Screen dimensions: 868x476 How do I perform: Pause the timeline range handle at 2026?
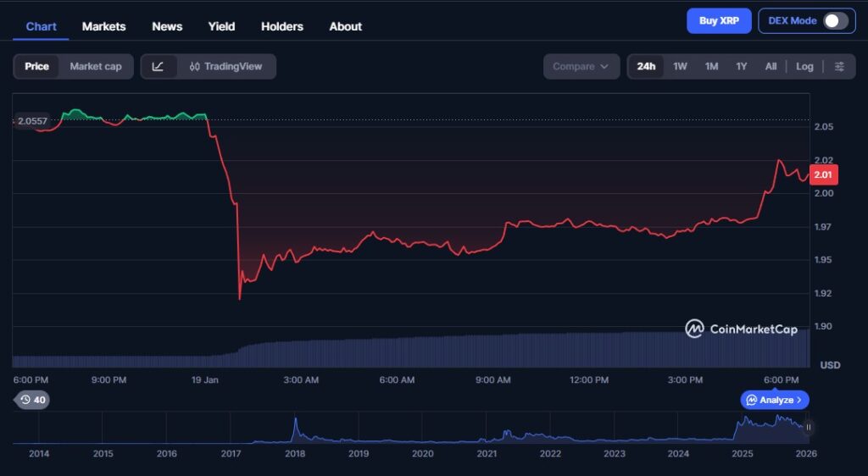click(808, 427)
